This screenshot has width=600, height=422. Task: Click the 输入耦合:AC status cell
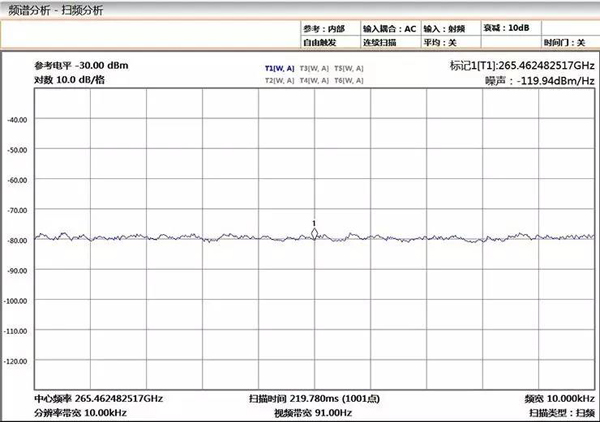390,29
